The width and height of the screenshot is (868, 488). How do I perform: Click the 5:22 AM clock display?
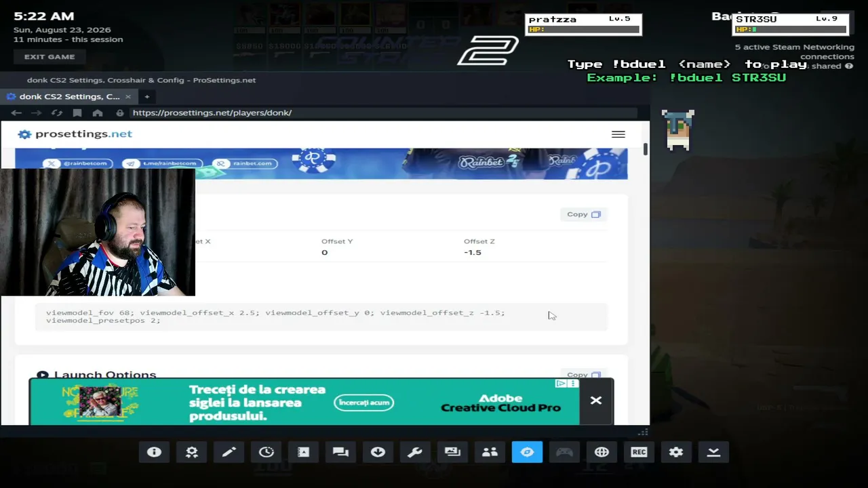click(44, 16)
